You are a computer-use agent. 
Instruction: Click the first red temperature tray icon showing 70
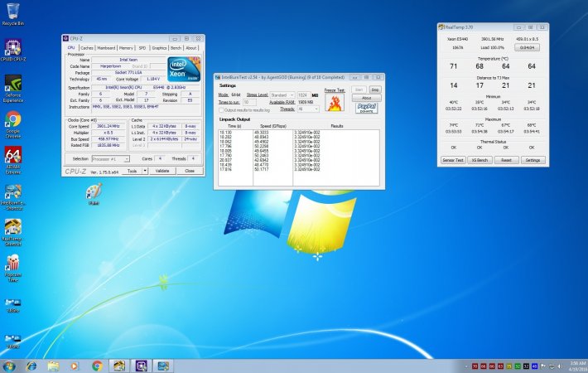pyautogui.click(x=475, y=366)
